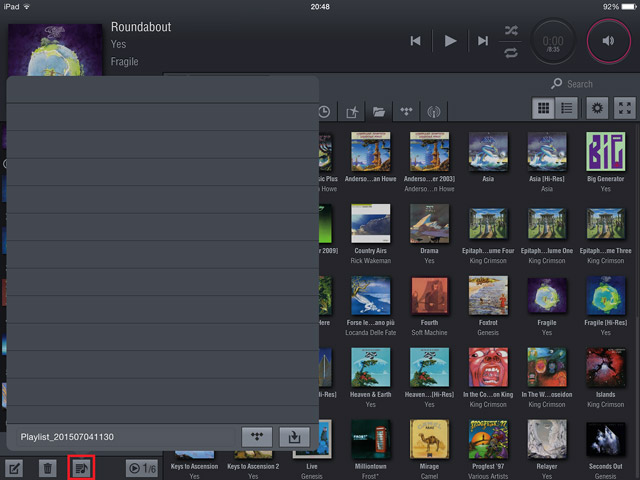Image resolution: width=640 pixels, height=480 pixels.
Task: Skip to the next track
Action: point(483,41)
